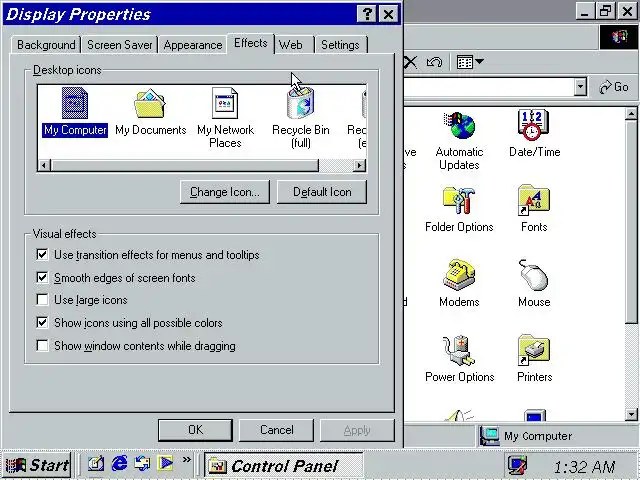This screenshot has width=640, height=480.
Task: Open the Fonts folder in Control Panel
Action: pos(534,209)
